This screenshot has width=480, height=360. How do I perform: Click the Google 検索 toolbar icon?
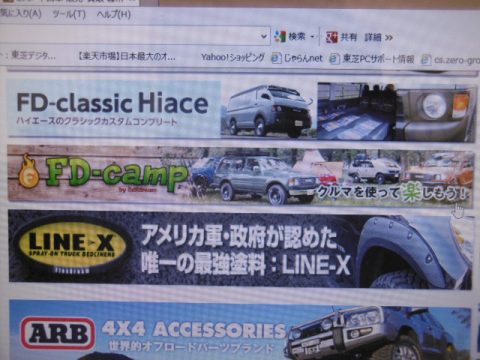tap(280, 36)
